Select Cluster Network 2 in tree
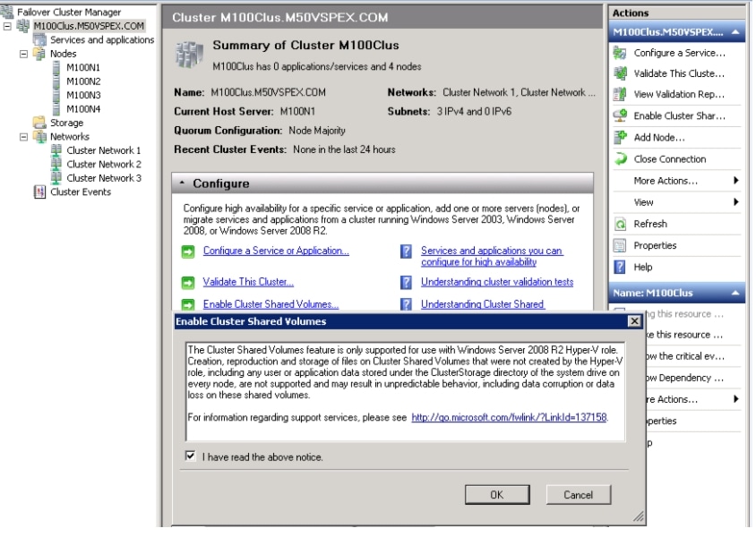Screen dimensions: 756x554 coord(104,165)
